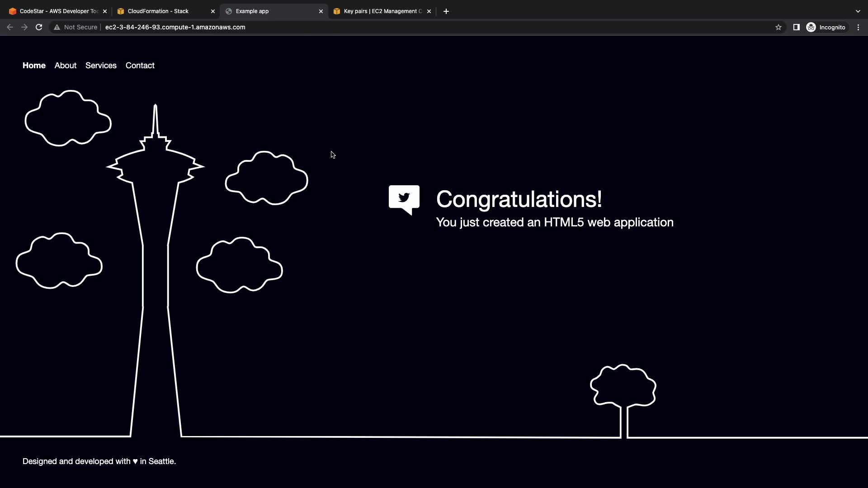Viewport: 868px width, 488px height.
Task: Go to the Contact page
Action: (140, 66)
